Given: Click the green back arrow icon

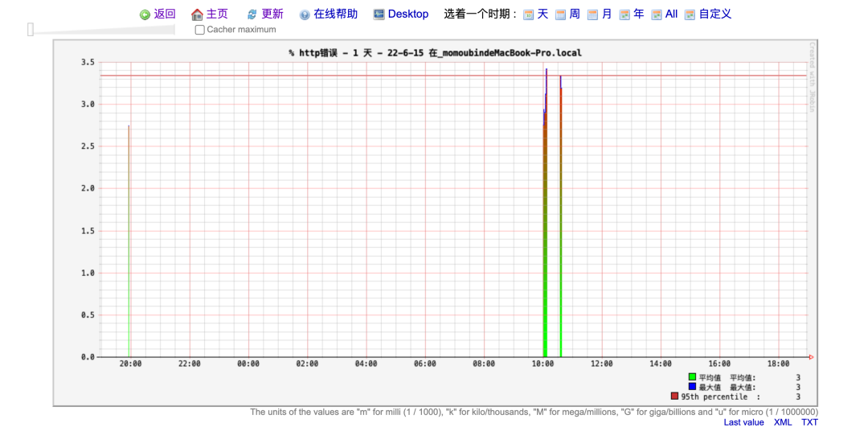Looking at the screenshot, I should [145, 14].
